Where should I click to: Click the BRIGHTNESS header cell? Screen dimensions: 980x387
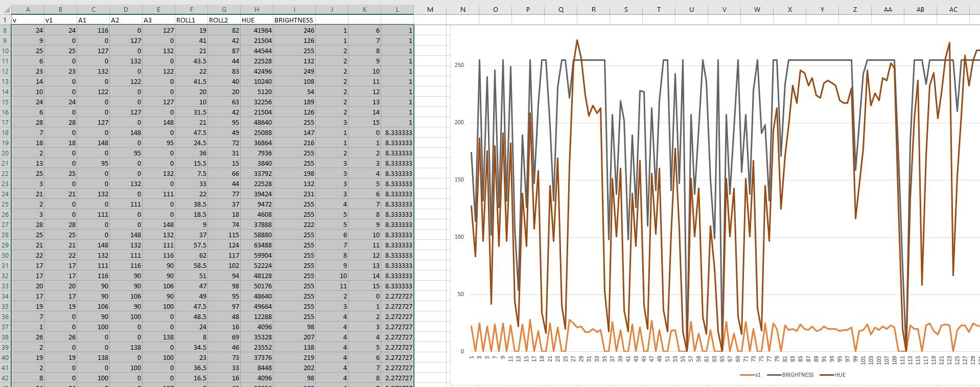(x=294, y=20)
